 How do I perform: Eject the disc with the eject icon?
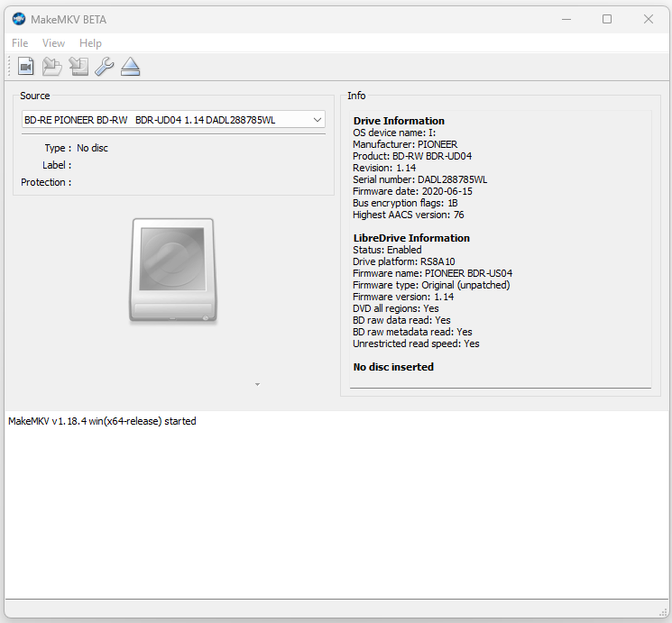[130, 67]
